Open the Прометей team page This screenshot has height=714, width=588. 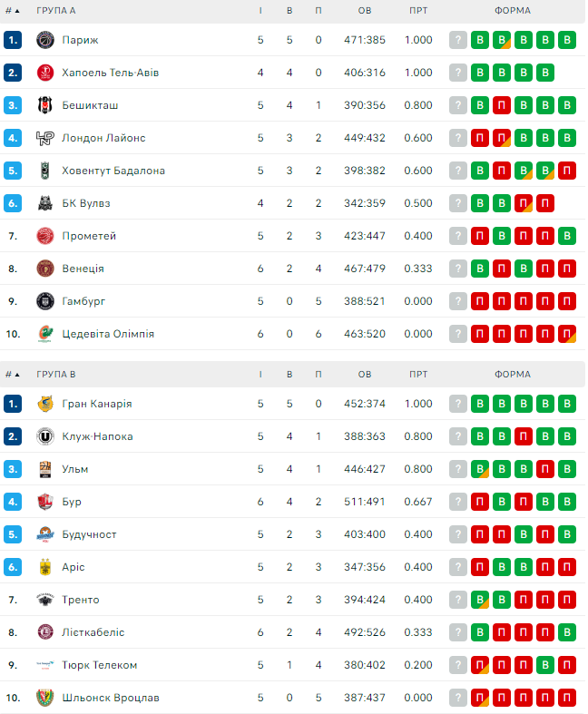pyautogui.click(x=89, y=236)
